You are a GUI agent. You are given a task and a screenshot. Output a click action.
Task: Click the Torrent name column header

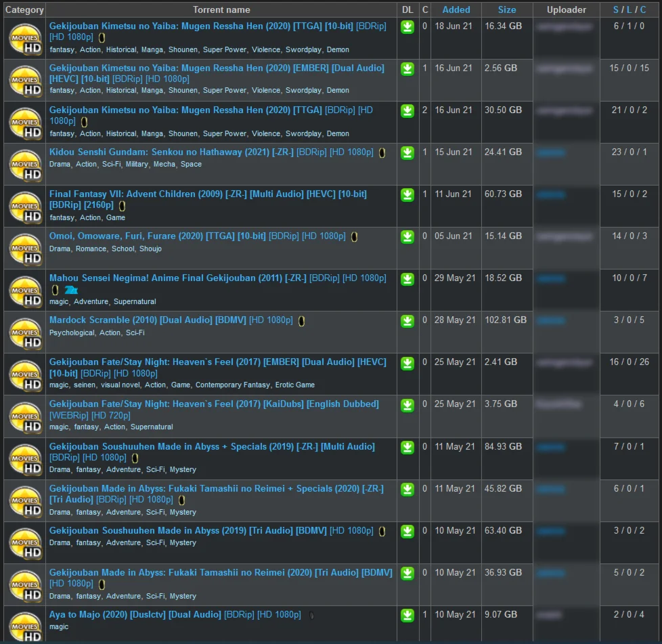pyautogui.click(x=221, y=9)
